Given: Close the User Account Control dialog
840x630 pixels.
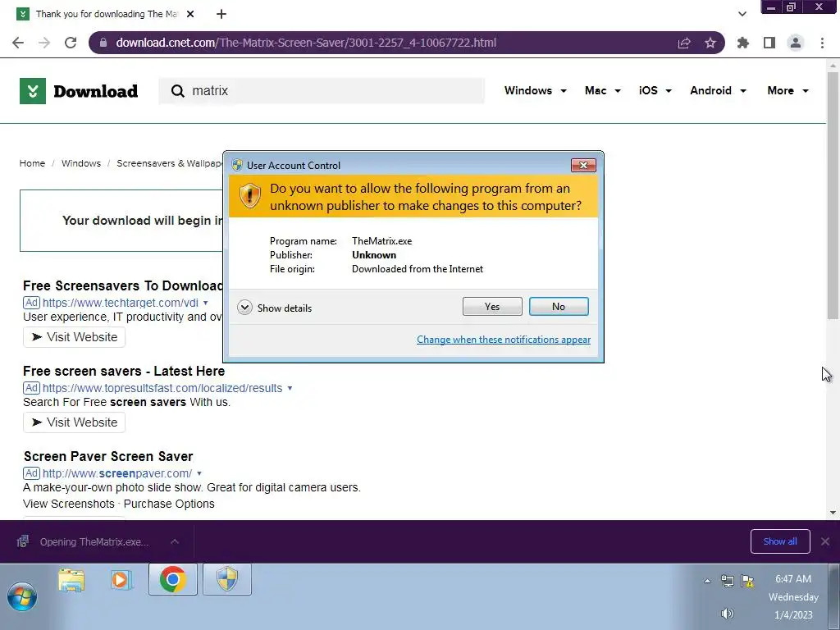Looking at the screenshot, I should [583, 166].
